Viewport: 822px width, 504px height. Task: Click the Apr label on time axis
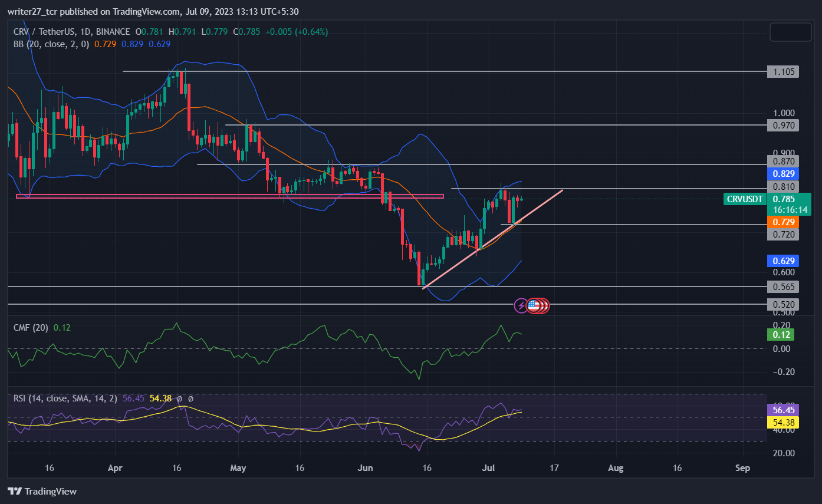(x=116, y=468)
